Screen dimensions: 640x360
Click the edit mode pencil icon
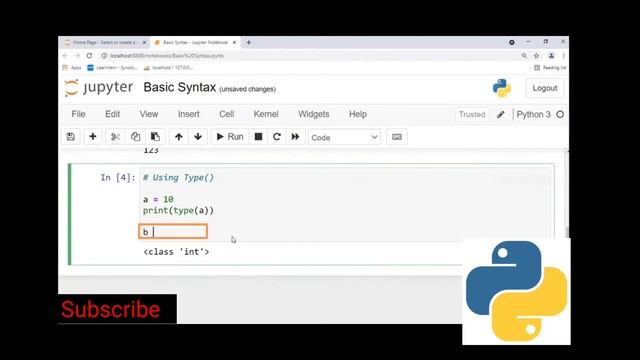[x=501, y=115]
